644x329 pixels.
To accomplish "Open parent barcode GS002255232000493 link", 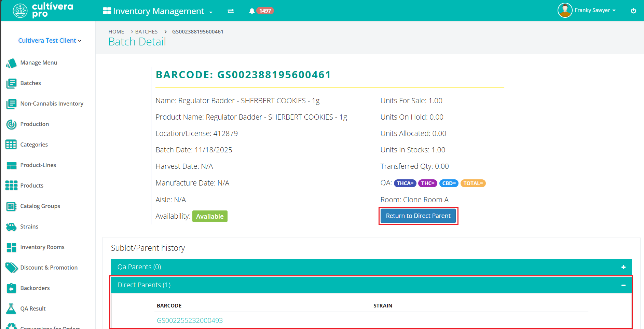I will click(190, 320).
